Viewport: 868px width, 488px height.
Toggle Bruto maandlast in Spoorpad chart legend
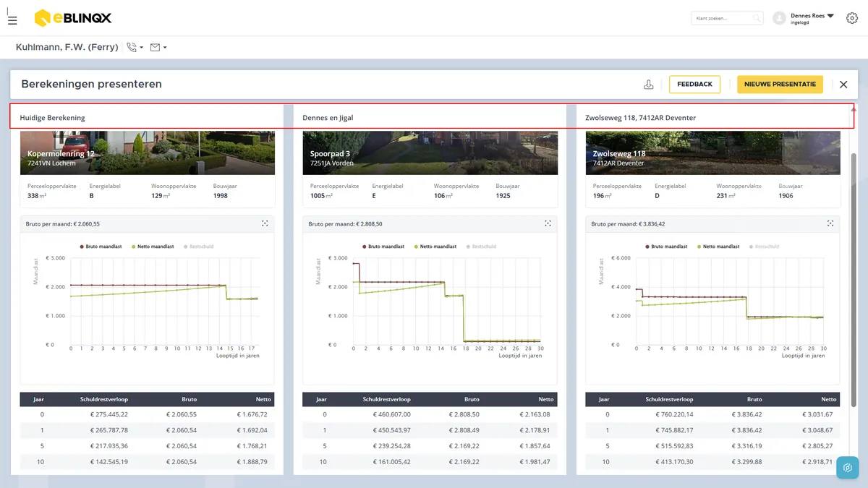[x=383, y=247]
